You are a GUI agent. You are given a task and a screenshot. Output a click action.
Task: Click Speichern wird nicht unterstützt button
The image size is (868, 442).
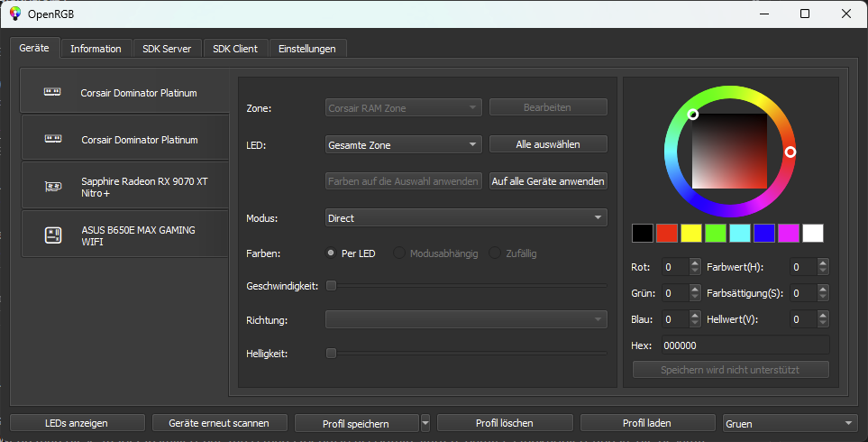(731, 370)
